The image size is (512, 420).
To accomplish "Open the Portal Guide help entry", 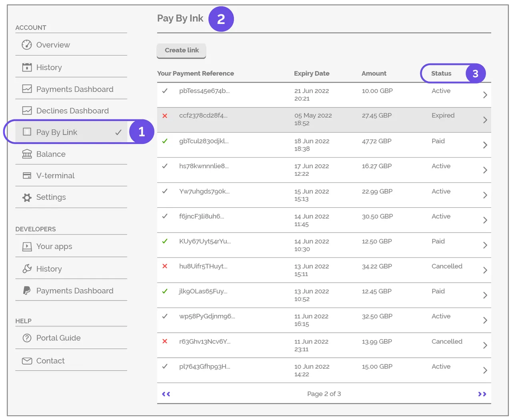I will click(58, 338).
